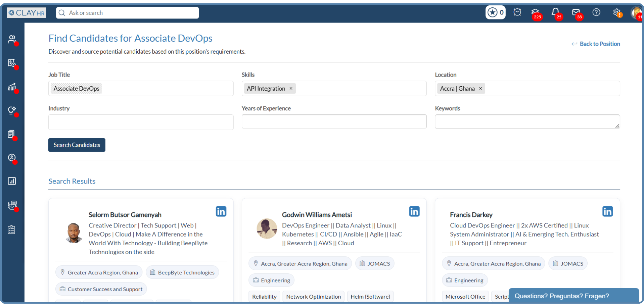Click Francis's Accra, Greater Accra Region chip

click(494, 264)
